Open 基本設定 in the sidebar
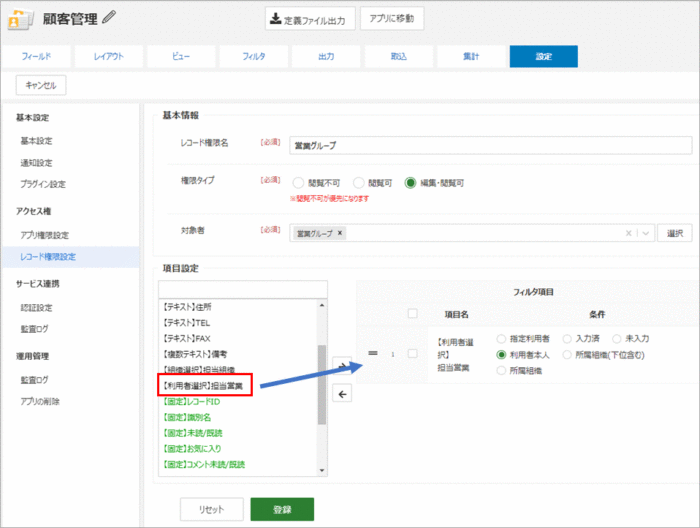The width and height of the screenshot is (700, 528). 36,141
